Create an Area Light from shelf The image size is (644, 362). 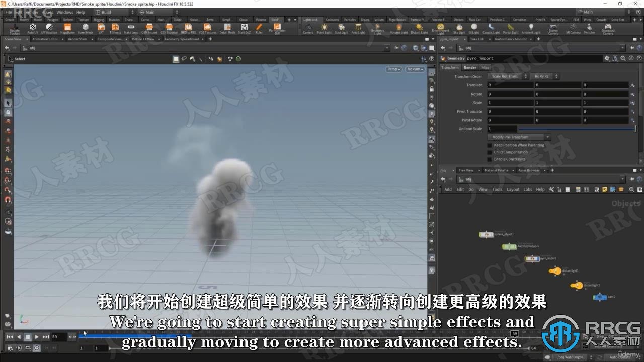pyautogui.click(x=358, y=29)
